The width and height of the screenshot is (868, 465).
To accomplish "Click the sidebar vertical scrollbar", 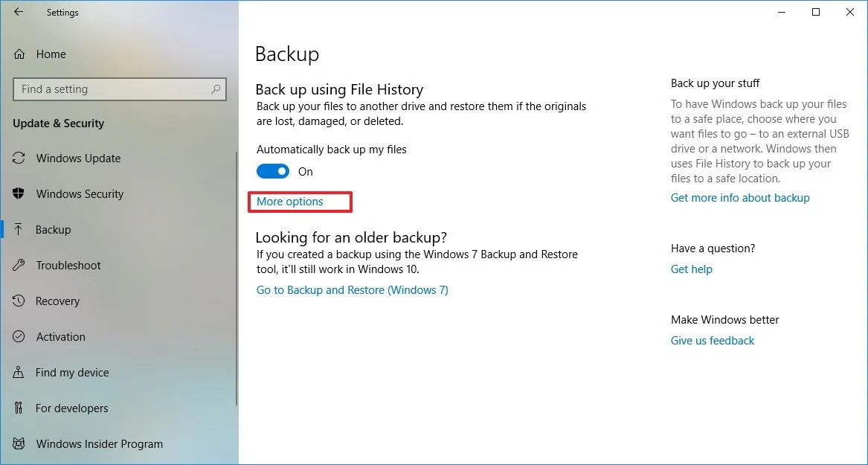I will 237,277.
